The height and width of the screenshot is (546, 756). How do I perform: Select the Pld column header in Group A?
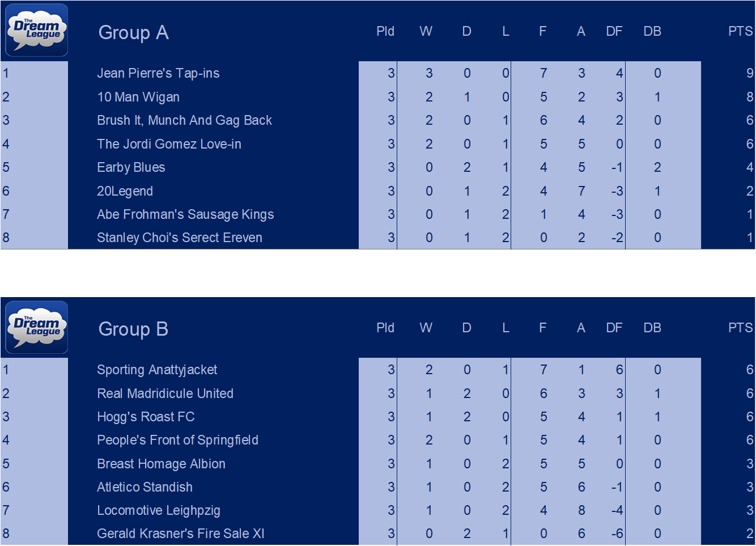coord(385,31)
